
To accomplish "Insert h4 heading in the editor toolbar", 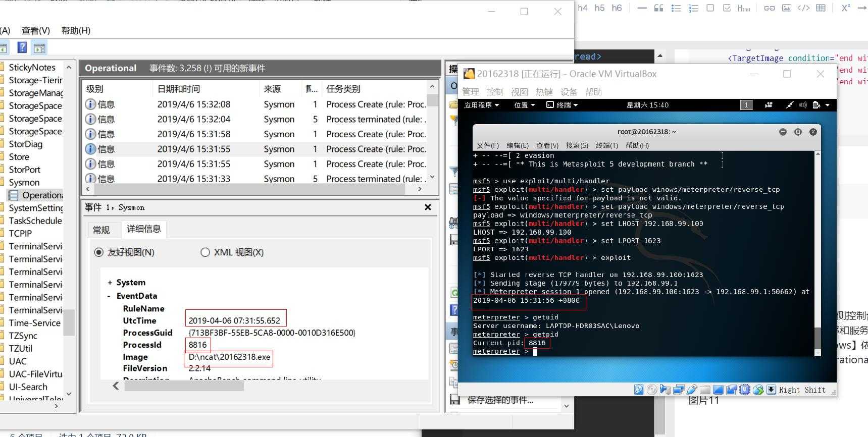I will coord(583,8).
